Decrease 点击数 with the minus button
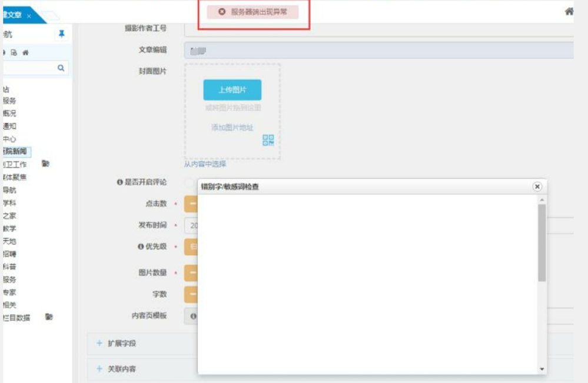Image resolution: width=588 pixels, height=383 pixels. [x=191, y=204]
